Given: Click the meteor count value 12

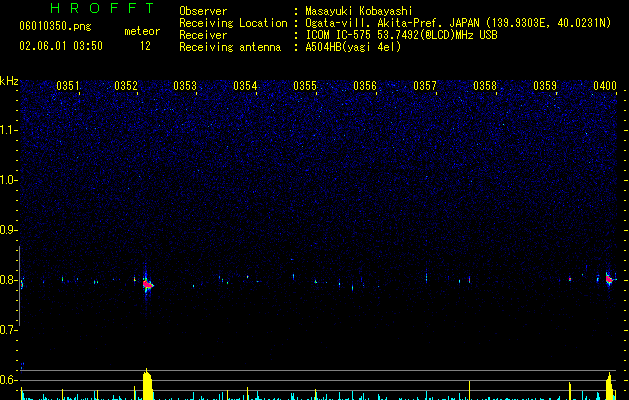Looking at the screenshot, I should pos(145,46).
